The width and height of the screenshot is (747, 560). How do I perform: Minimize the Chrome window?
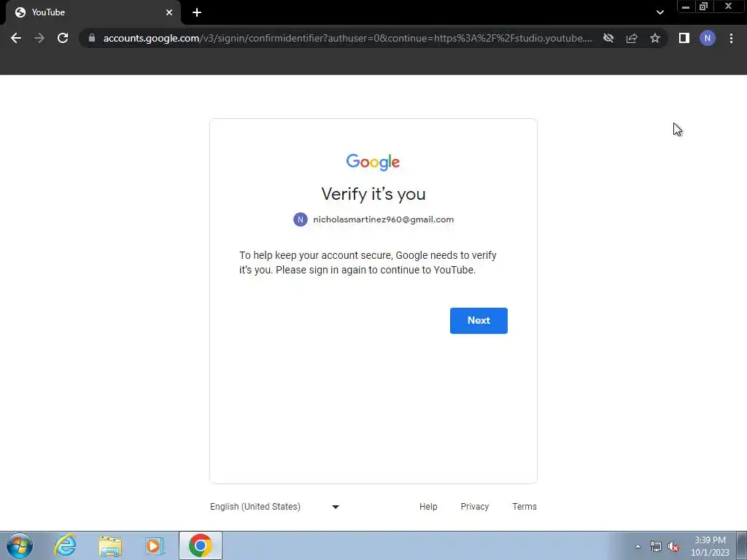click(x=686, y=7)
